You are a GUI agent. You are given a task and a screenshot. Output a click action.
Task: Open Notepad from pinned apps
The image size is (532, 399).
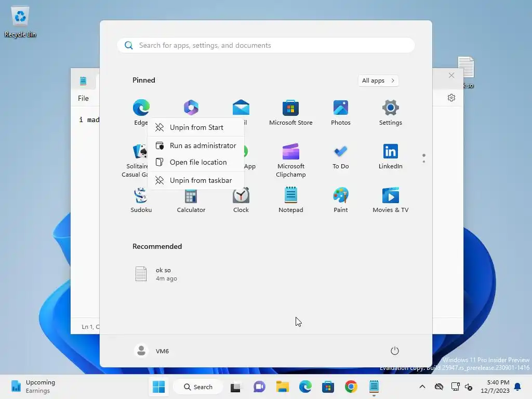click(x=291, y=200)
